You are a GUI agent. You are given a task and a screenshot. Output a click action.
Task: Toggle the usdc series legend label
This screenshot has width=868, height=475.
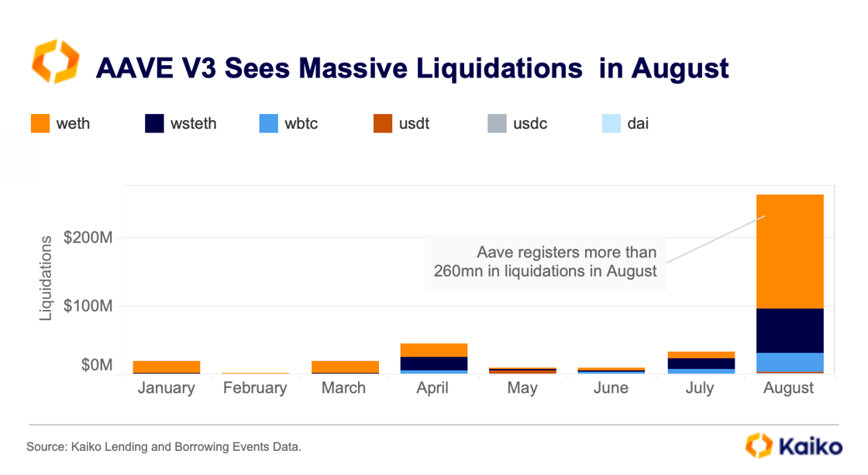pos(530,123)
